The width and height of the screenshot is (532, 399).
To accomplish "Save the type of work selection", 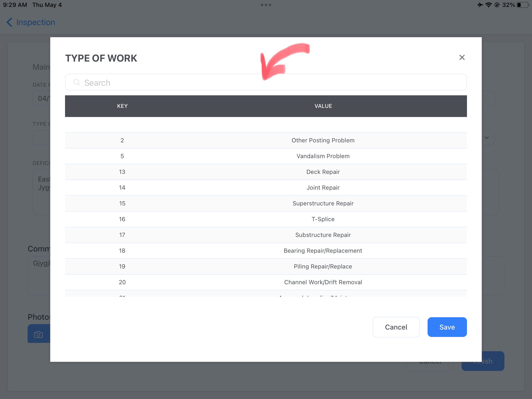I will (447, 327).
